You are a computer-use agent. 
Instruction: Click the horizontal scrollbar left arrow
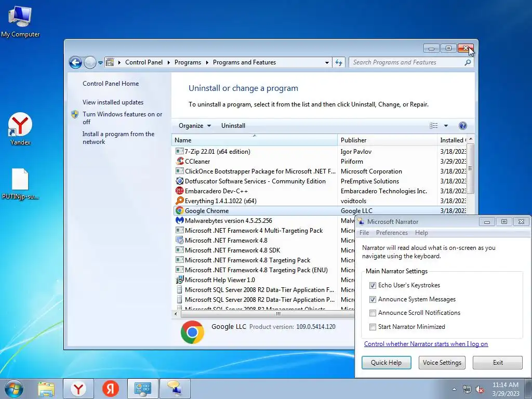point(176,314)
